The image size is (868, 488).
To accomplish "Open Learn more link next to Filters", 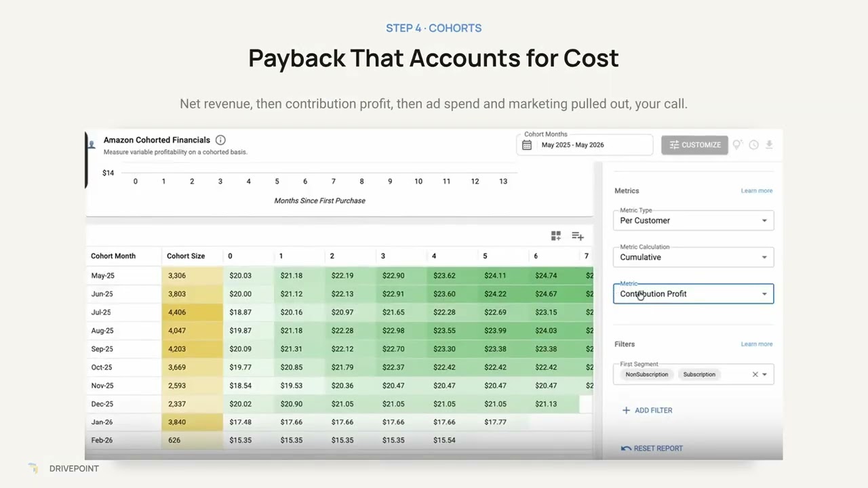I will [757, 344].
